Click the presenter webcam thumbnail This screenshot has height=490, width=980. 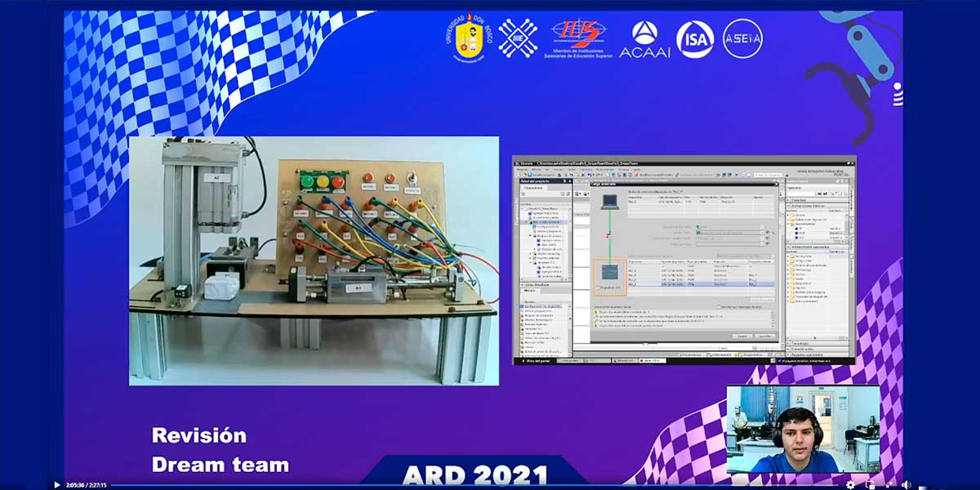(804, 429)
